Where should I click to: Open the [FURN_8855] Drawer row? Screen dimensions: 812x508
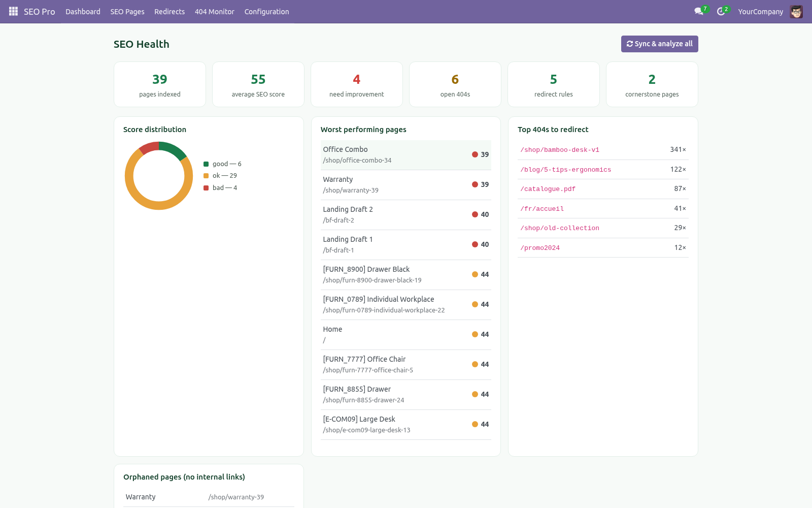[406, 395]
